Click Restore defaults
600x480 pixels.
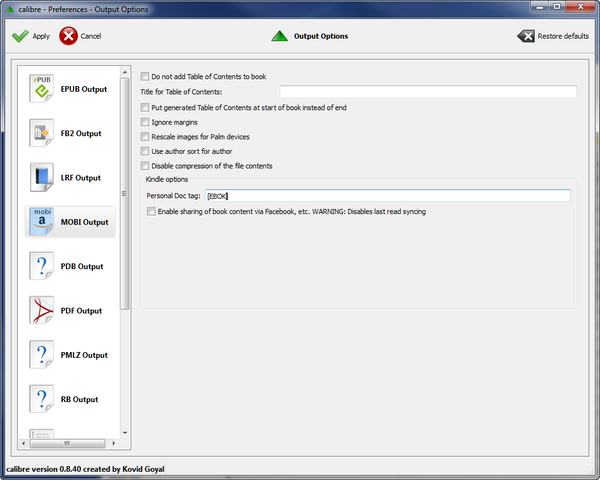(x=553, y=36)
